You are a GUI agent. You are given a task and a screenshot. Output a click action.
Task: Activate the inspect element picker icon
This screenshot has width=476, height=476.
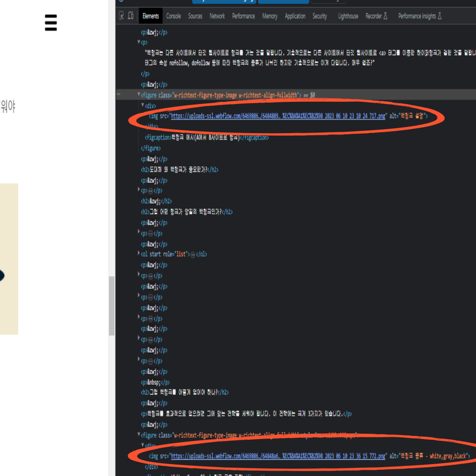(x=121, y=16)
